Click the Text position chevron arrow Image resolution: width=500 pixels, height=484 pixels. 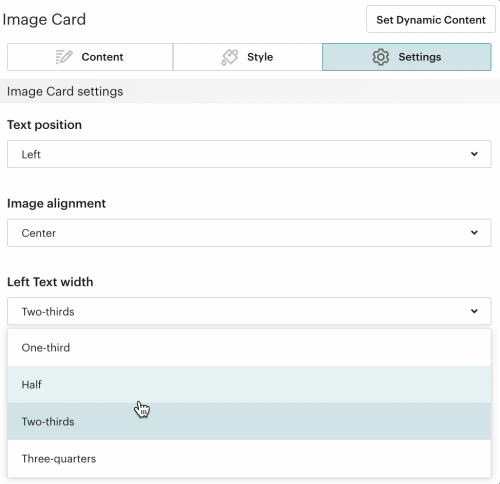click(x=474, y=154)
